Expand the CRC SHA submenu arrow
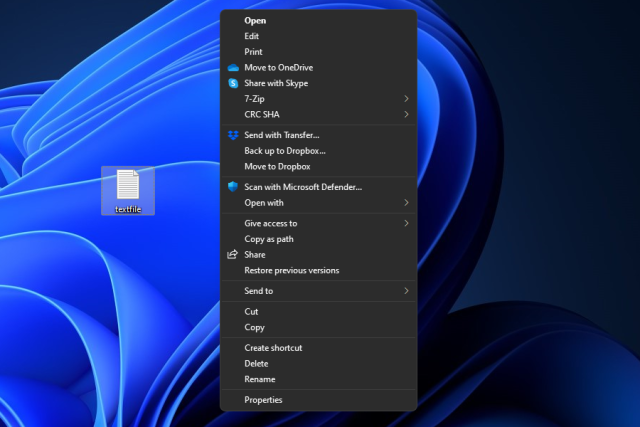 coord(406,114)
